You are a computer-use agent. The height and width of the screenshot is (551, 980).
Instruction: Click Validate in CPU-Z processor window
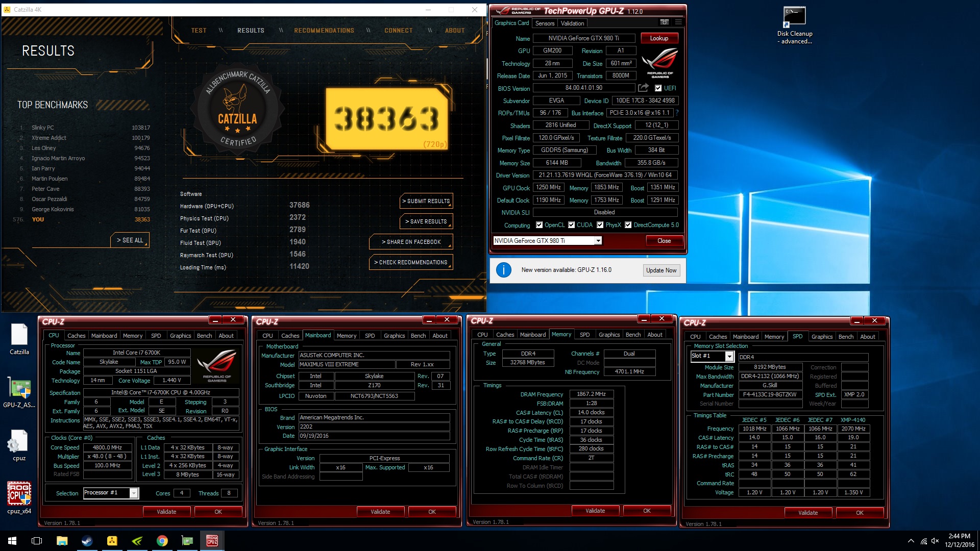click(166, 512)
